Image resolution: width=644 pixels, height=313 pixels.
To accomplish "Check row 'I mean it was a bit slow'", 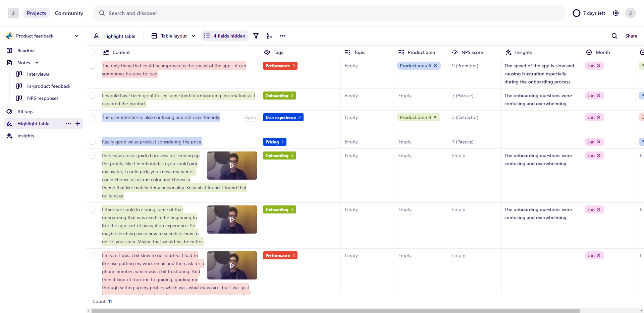I will (x=93, y=255).
